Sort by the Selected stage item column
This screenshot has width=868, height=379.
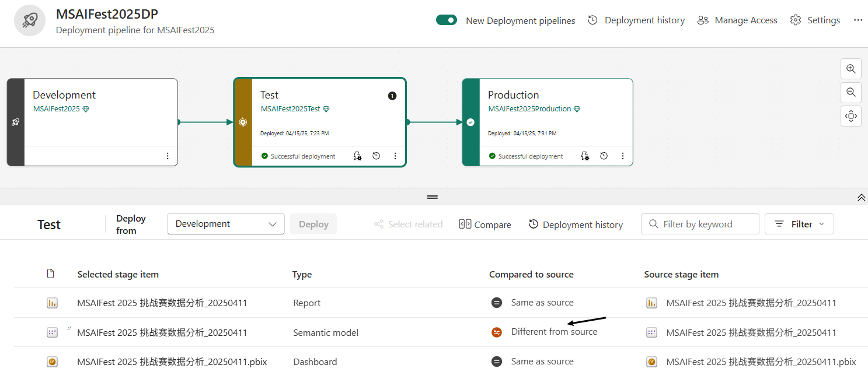pos(118,274)
